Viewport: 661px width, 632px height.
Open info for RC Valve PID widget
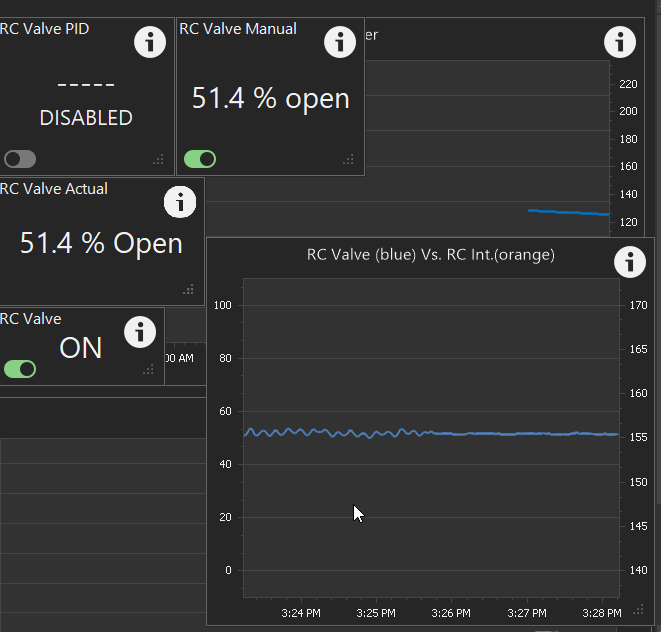150,42
